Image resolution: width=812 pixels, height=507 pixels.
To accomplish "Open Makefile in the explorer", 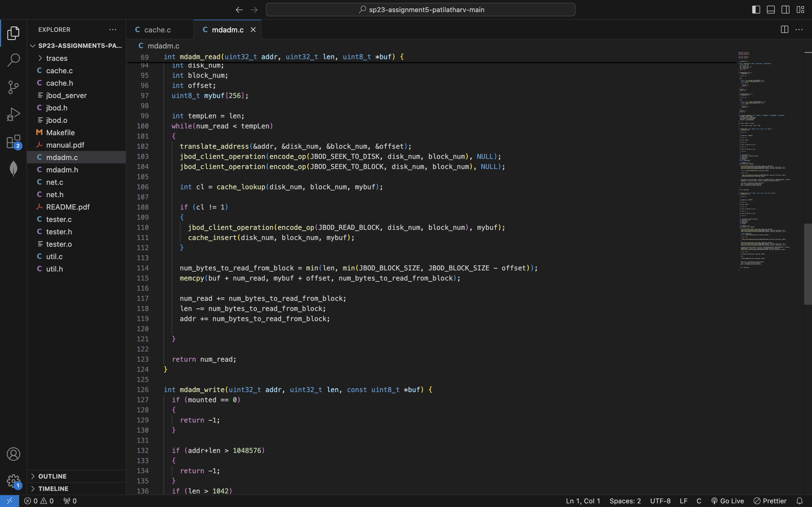I will 60,132.
